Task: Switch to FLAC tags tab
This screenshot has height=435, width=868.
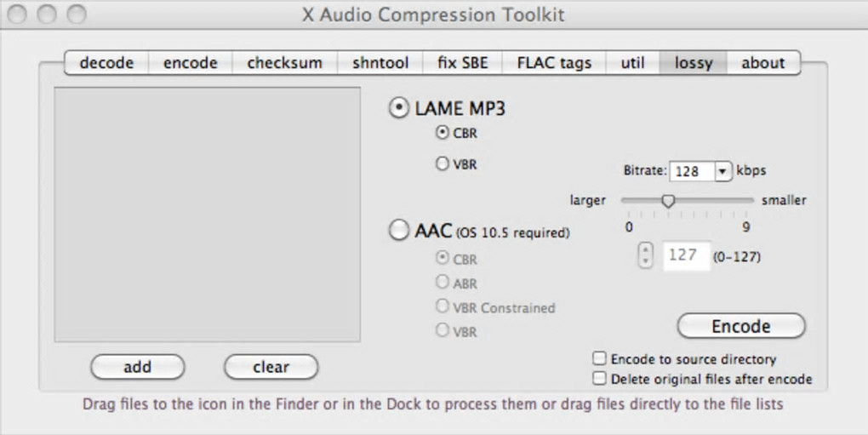Action: 554,63
